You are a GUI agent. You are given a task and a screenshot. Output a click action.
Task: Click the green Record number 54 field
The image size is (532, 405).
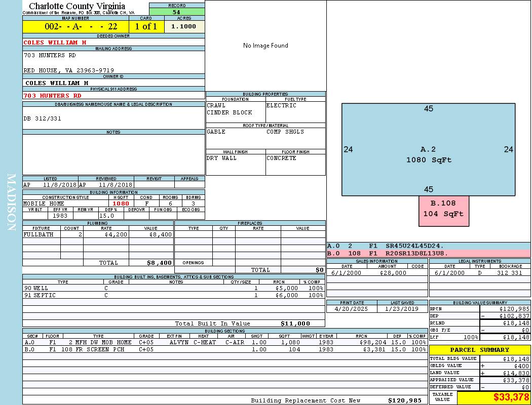(x=177, y=12)
